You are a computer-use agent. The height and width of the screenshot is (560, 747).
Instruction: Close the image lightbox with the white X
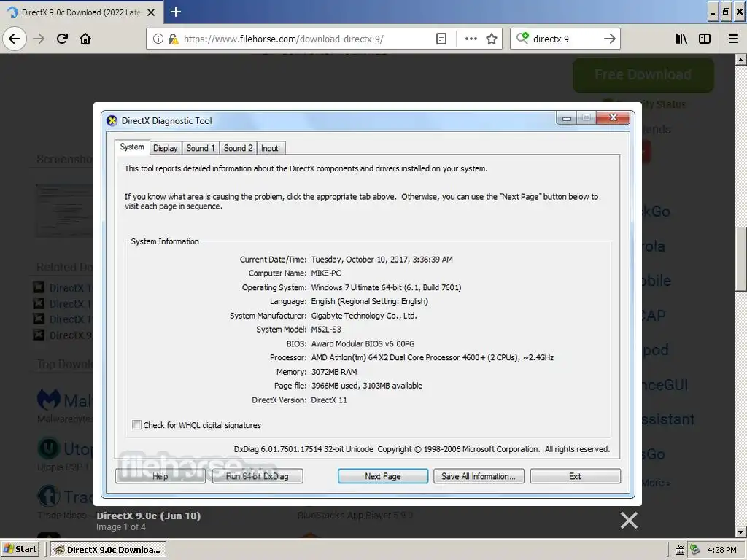(x=629, y=520)
